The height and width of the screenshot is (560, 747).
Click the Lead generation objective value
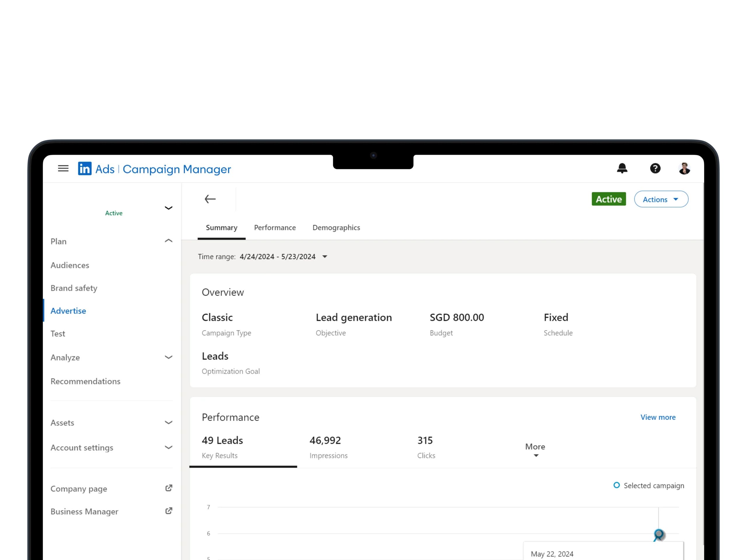tap(354, 318)
